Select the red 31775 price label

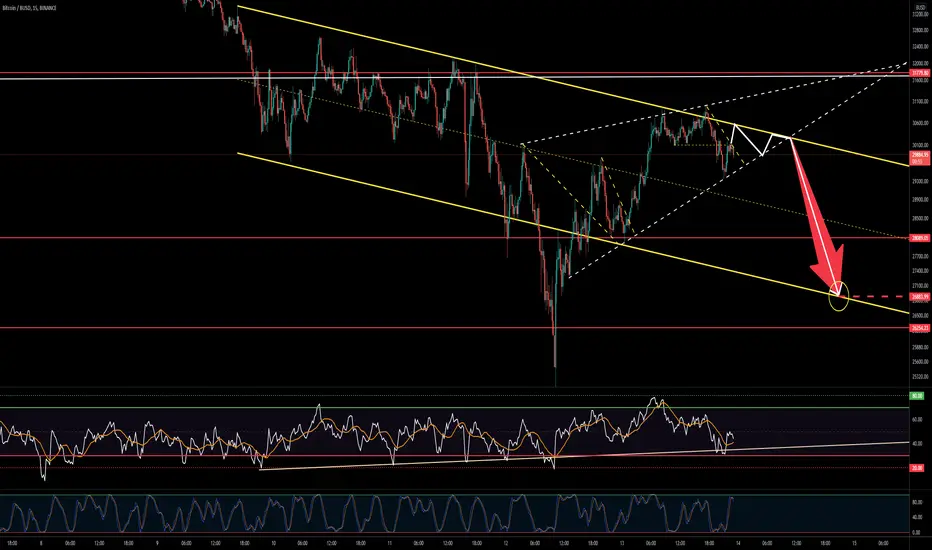pos(920,73)
